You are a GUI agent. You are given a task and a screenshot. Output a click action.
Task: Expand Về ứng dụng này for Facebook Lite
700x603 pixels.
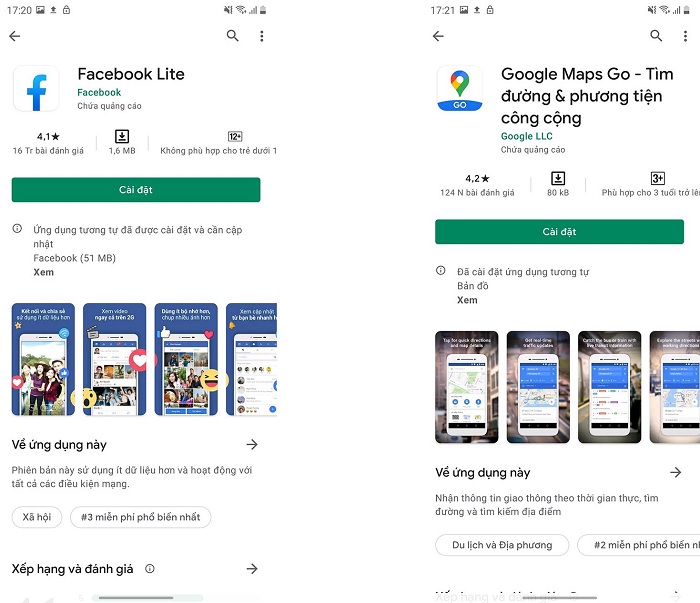point(252,444)
